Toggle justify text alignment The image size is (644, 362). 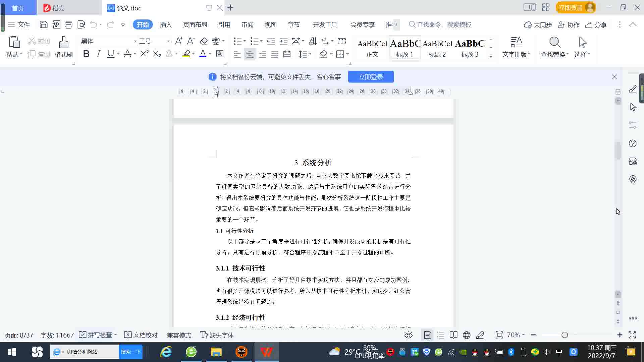tap(274, 54)
